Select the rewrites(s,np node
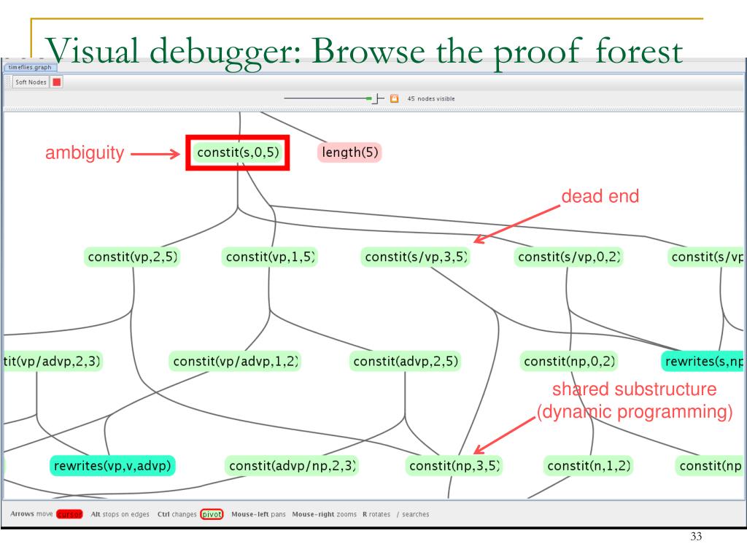 point(703,362)
